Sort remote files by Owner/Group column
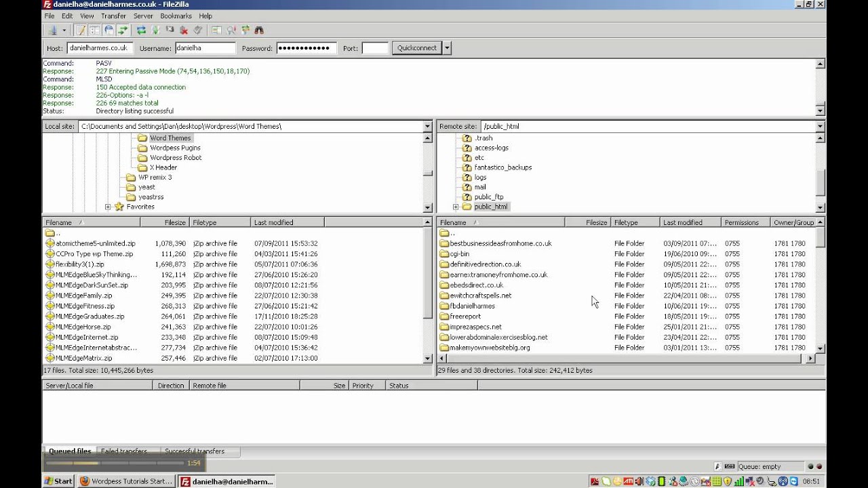This screenshot has height=488, width=868. [793, 222]
